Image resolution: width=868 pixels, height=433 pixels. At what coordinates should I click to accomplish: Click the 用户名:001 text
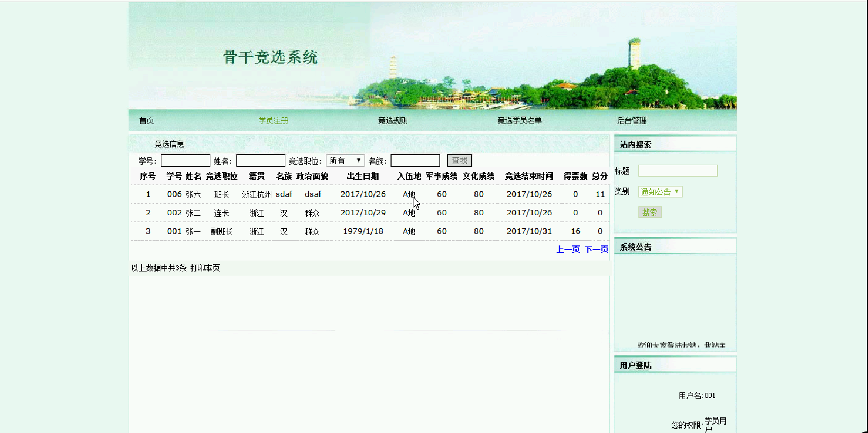[x=697, y=395]
